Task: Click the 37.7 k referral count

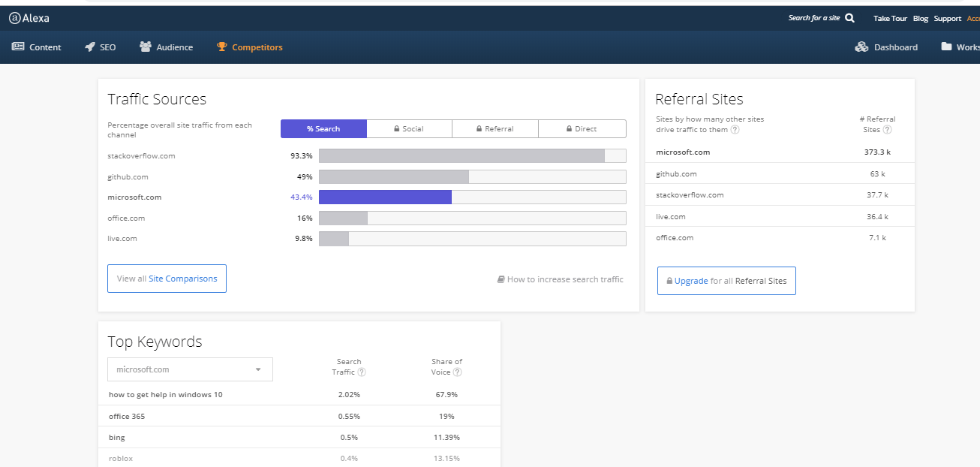Action: (877, 195)
